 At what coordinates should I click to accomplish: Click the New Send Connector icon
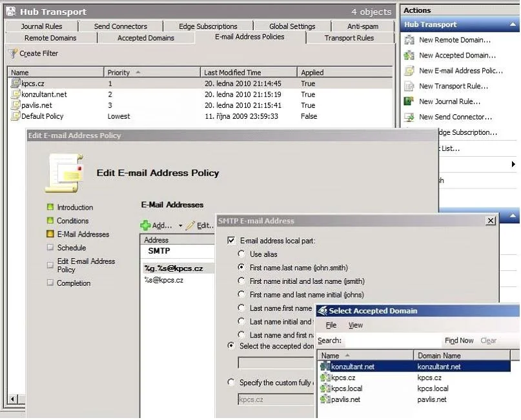409,117
